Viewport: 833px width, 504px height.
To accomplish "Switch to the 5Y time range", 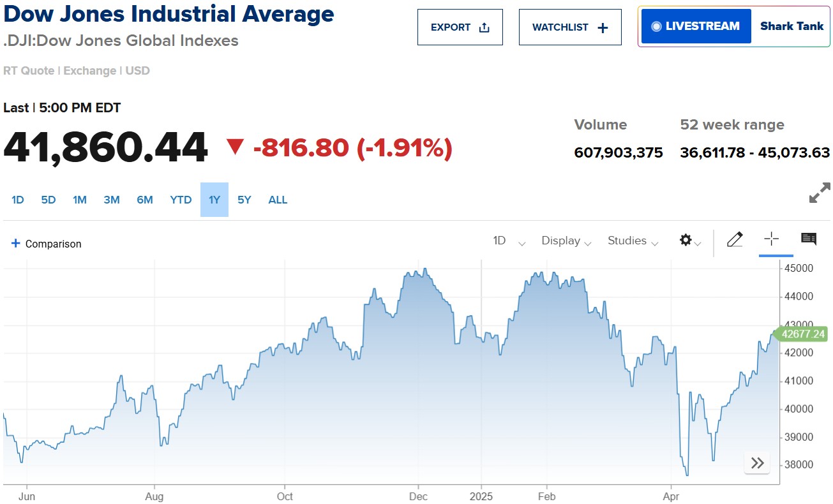I will point(244,200).
